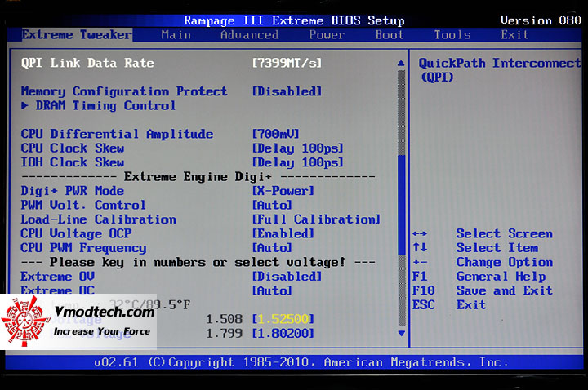The image size is (588, 390).
Task: Click the 1.799 voltage reading
Action: (x=224, y=333)
